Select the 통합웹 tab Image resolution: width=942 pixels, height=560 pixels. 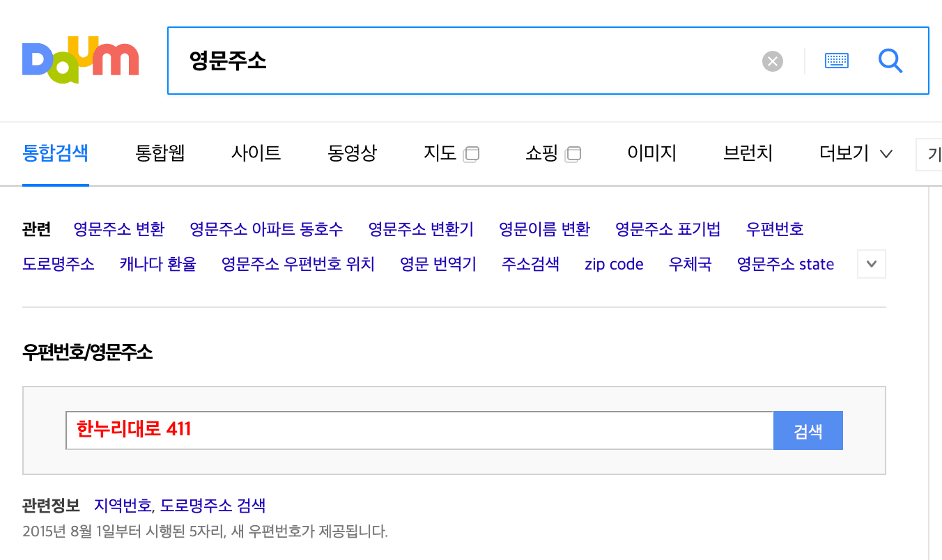point(160,153)
